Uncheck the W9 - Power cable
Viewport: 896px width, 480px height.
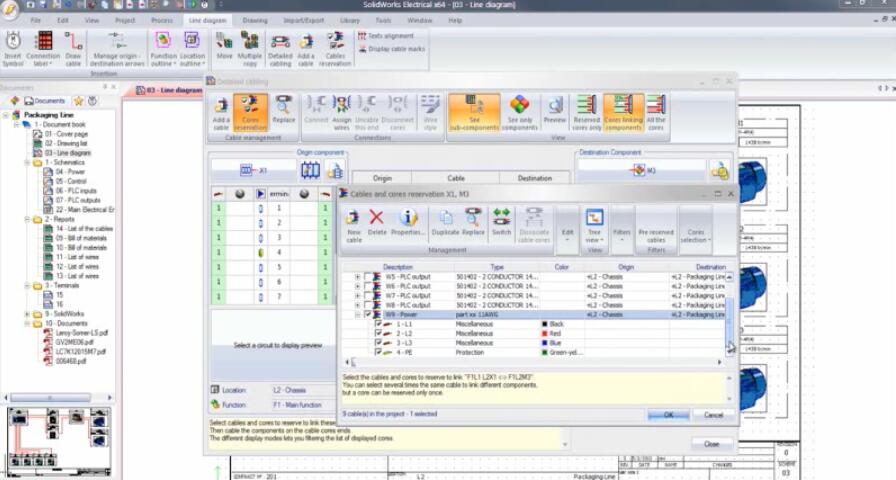coord(367,315)
